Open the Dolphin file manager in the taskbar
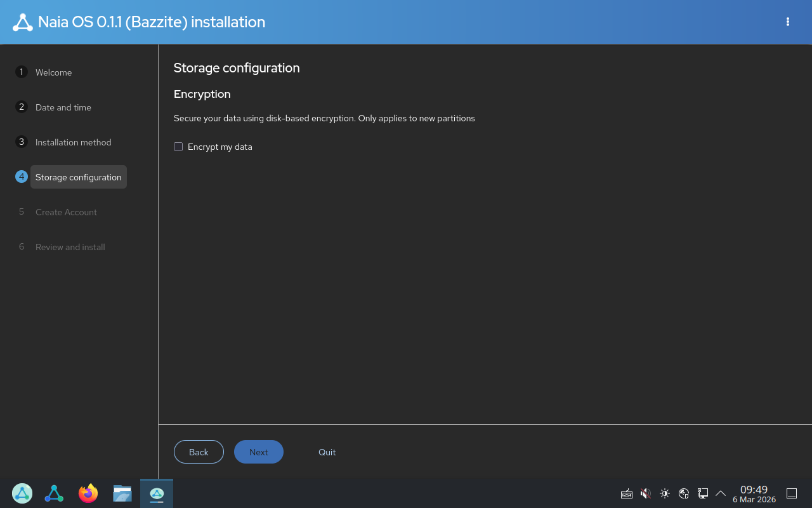The image size is (812, 508). tap(122, 493)
